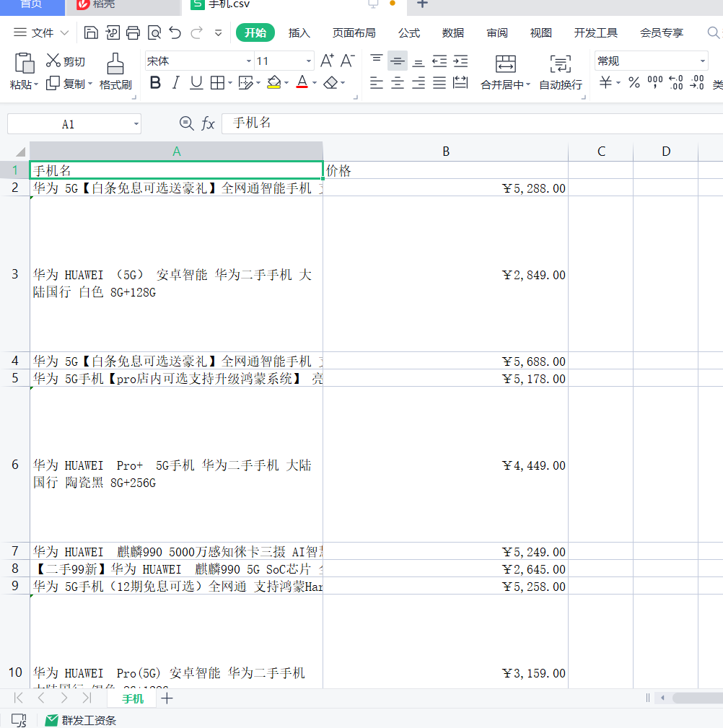
Task: Toggle bold formatting
Action: (x=156, y=83)
